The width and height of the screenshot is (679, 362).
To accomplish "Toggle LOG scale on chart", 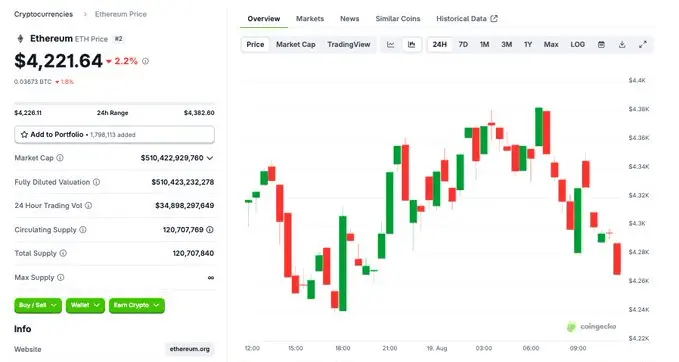I will [x=577, y=45].
